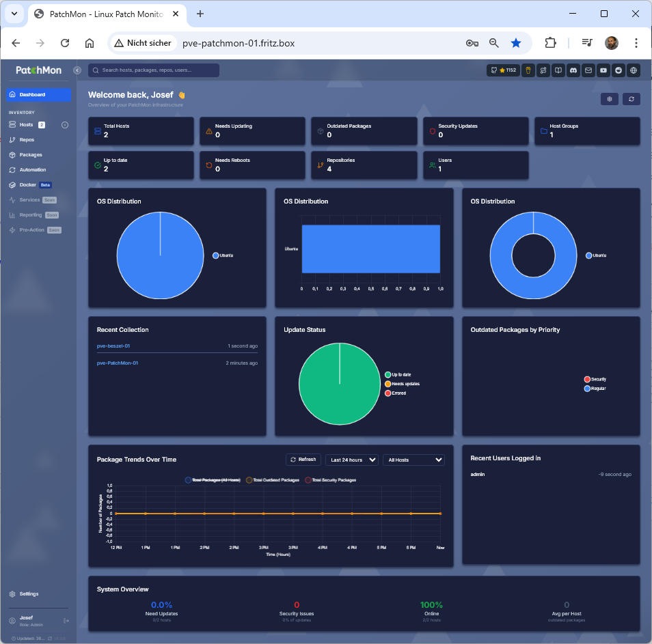Toggle Total Packages legend in trends chart
The width and height of the screenshot is (652, 644).
click(x=213, y=480)
